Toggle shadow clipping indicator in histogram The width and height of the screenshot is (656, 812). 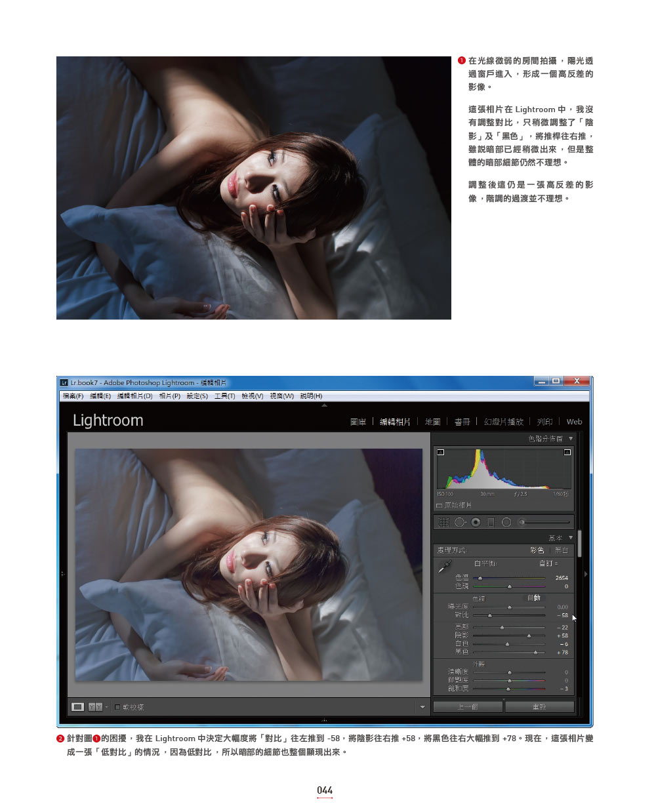click(x=441, y=452)
